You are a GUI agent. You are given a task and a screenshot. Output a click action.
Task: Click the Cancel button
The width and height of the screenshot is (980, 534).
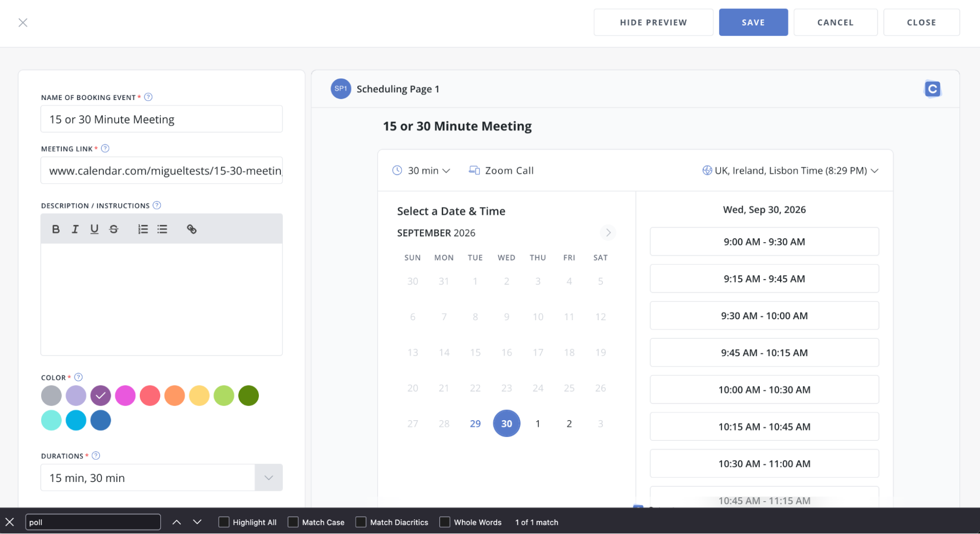point(835,22)
